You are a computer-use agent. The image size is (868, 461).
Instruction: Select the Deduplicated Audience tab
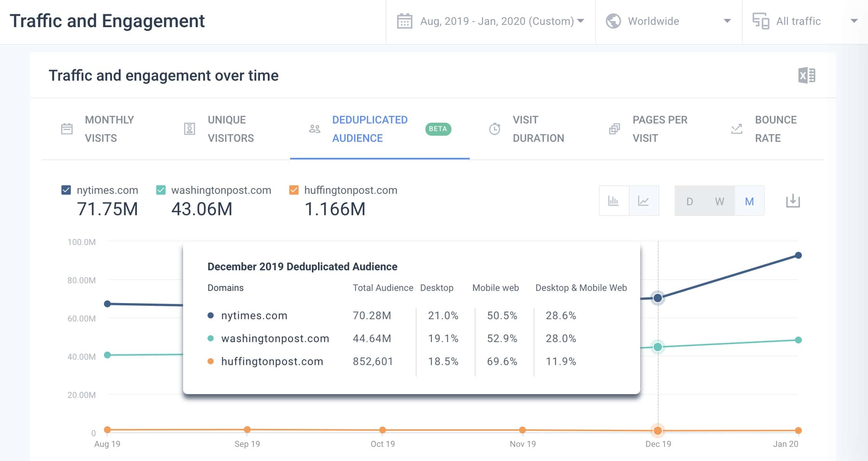click(380, 129)
